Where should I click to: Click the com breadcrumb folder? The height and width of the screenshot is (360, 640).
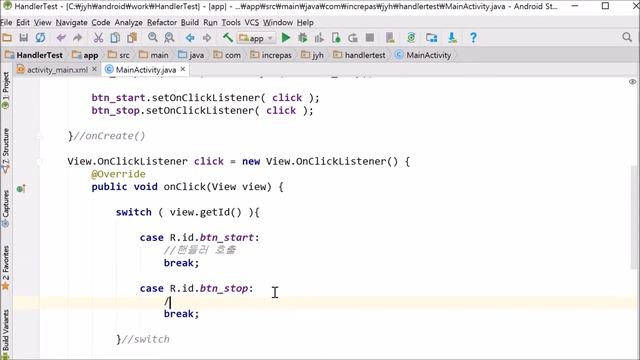pyautogui.click(x=227, y=55)
